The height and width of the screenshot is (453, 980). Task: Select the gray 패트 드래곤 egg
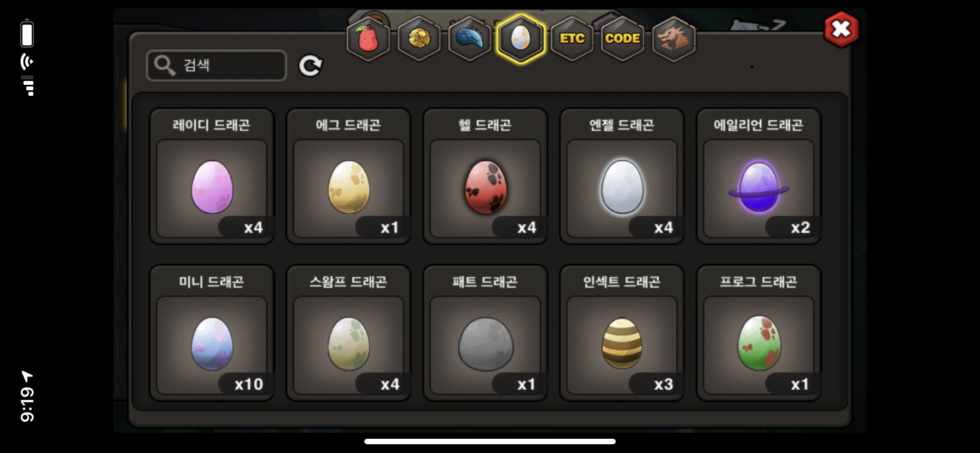click(485, 333)
